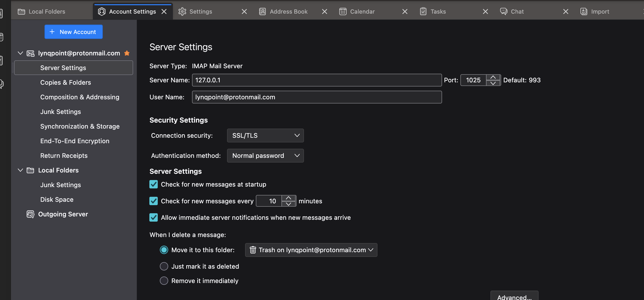644x300 pixels.
Task: Click the Settings tab gear icon
Action: 182,11
